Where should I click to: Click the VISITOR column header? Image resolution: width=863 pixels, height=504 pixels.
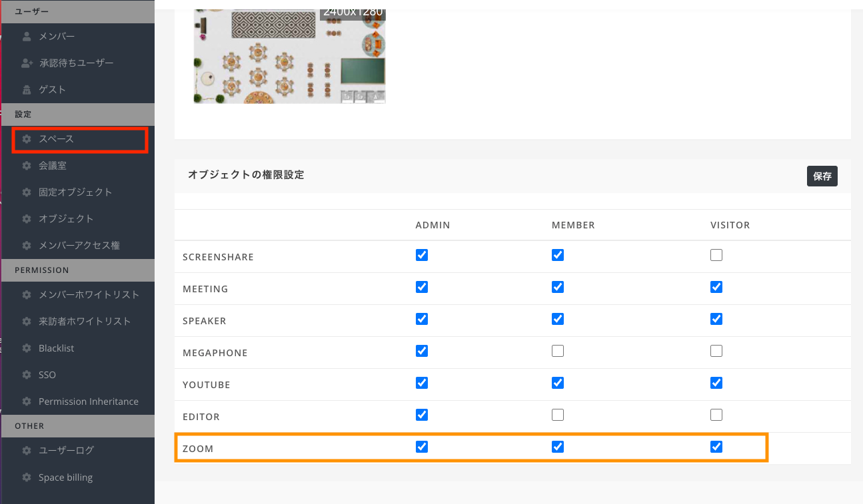point(730,225)
